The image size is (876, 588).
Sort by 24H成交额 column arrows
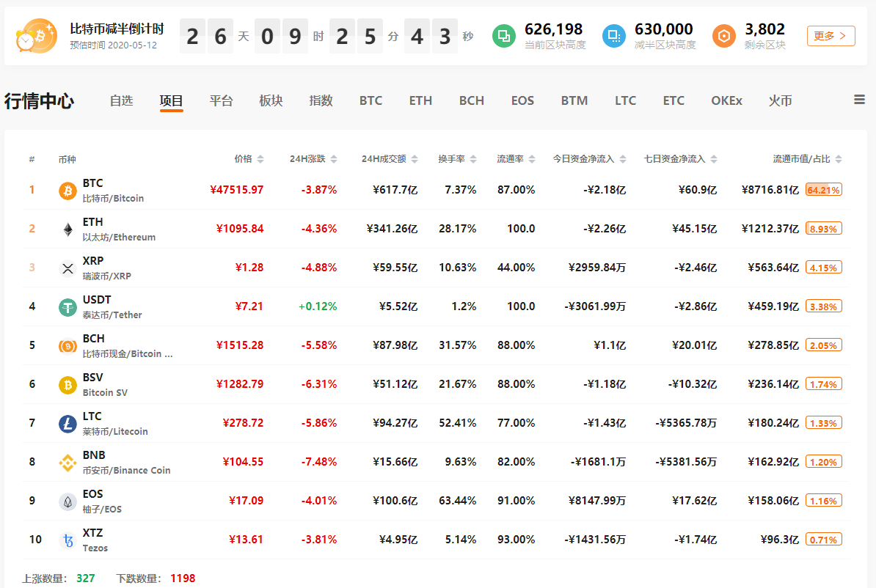pyautogui.click(x=415, y=159)
